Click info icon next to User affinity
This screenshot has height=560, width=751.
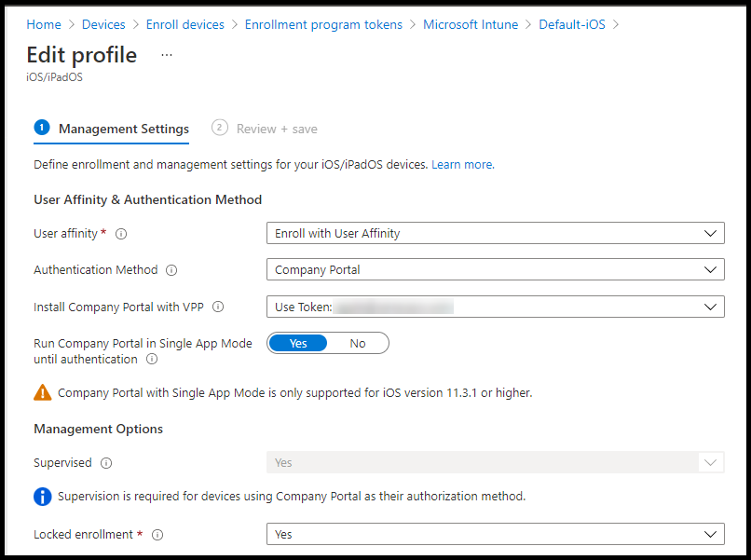121,234
